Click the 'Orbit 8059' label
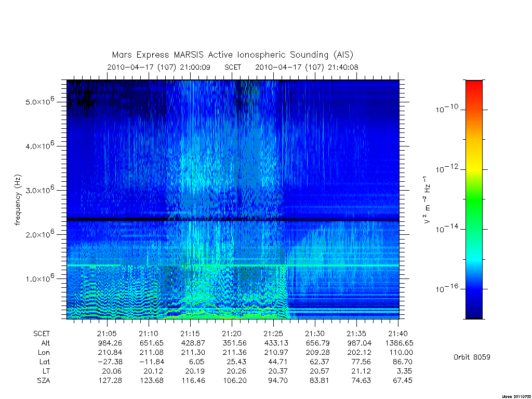The width and height of the screenshot is (532, 399). click(472, 357)
